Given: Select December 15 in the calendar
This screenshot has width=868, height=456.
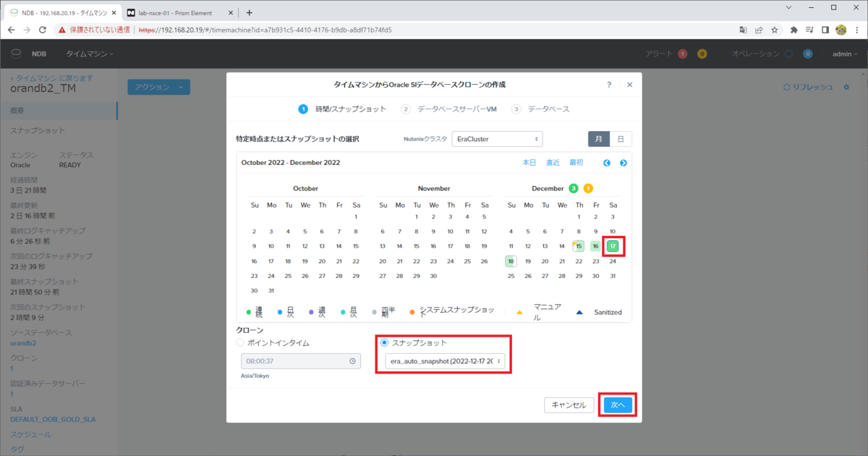Looking at the screenshot, I should click(579, 246).
